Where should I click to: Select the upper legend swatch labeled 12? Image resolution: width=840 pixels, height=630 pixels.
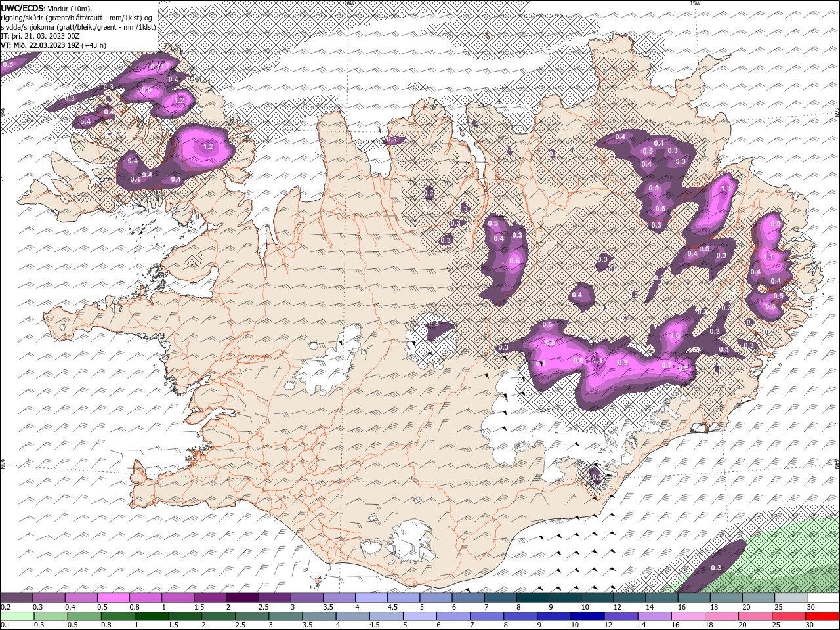629,598
